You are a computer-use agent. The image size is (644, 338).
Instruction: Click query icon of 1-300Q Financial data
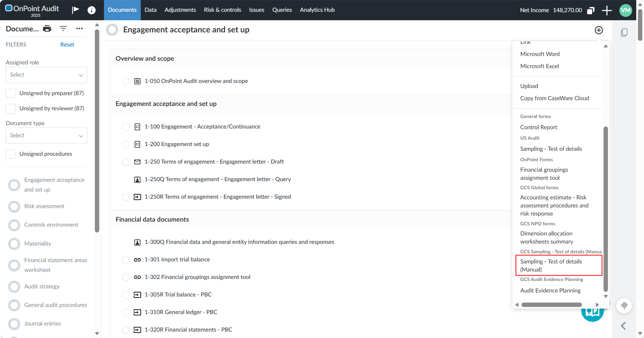137,242
